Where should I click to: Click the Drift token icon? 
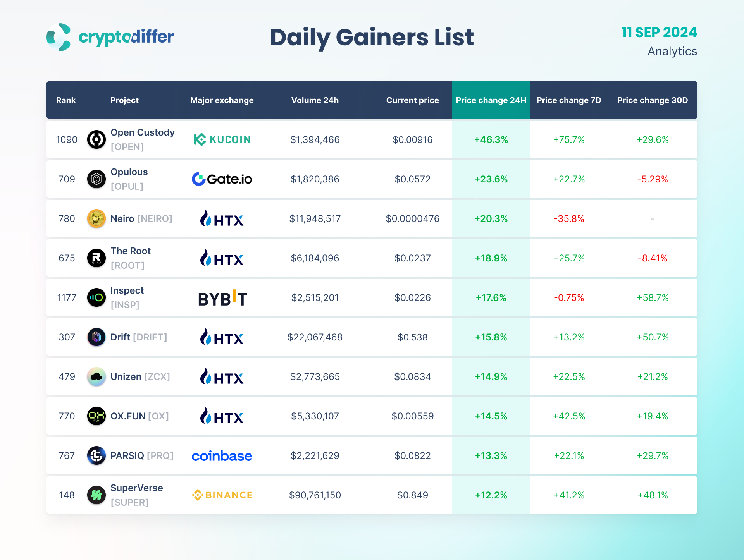point(96,337)
